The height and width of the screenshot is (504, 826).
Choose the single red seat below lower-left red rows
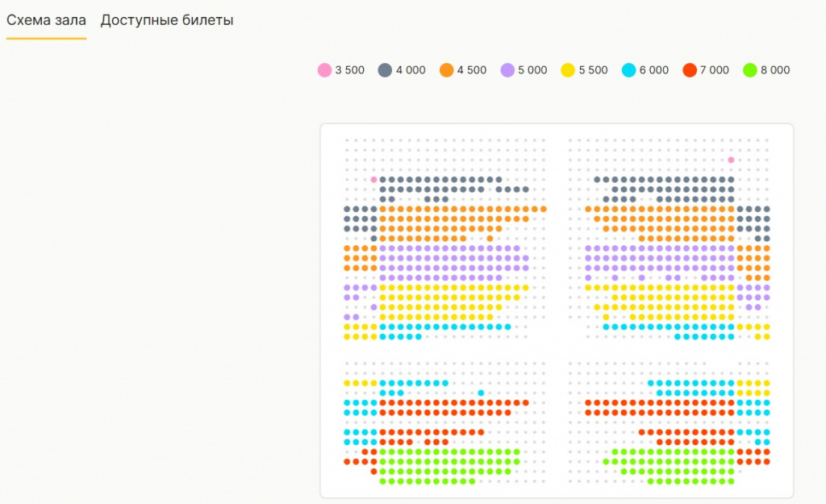tap(374, 472)
